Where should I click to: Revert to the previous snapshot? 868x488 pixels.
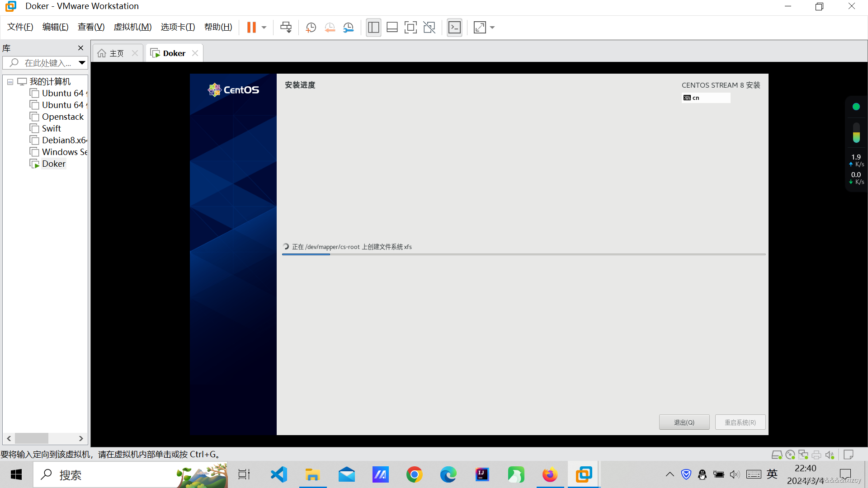pyautogui.click(x=330, y=28)
